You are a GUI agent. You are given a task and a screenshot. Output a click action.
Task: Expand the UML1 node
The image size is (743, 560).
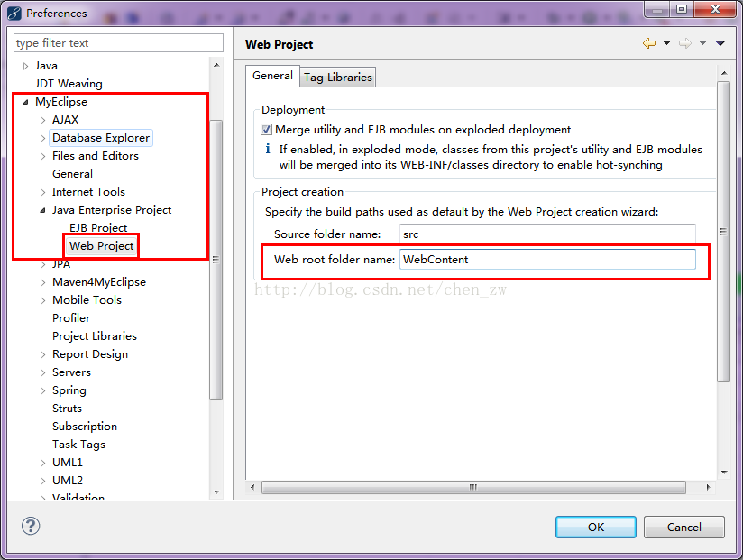42,463
